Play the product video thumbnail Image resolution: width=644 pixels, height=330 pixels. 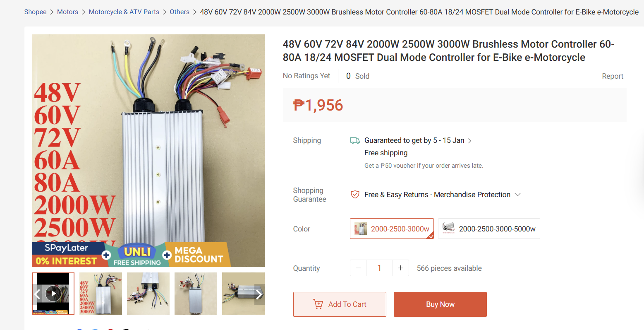[53, 294]
